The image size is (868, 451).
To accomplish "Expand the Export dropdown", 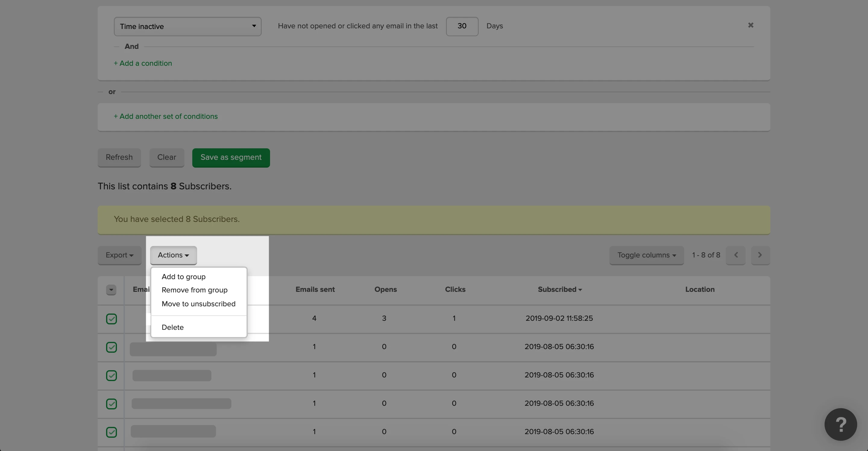I will click(x=119, y=255).
